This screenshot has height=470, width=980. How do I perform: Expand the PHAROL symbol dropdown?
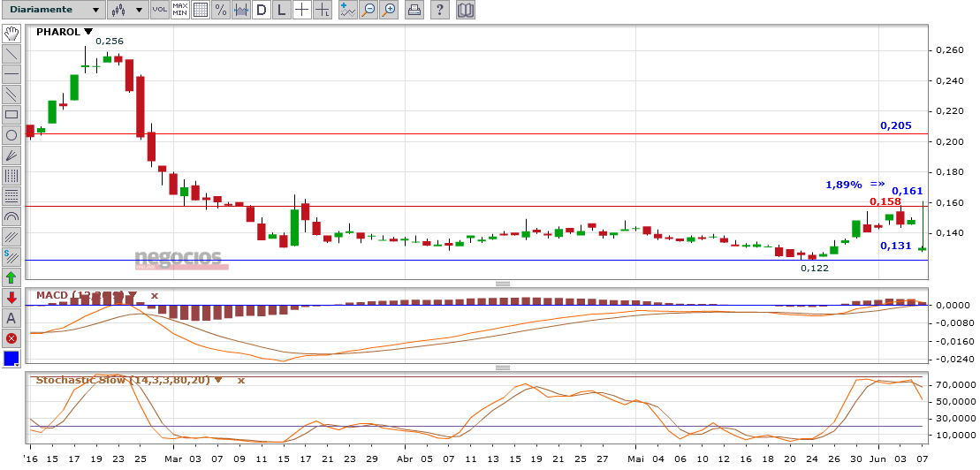click(87, 31)
